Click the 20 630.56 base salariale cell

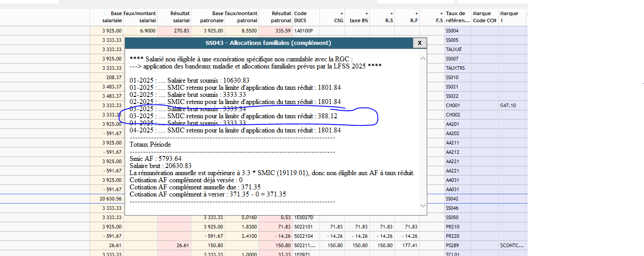click(x=106, y=199)
